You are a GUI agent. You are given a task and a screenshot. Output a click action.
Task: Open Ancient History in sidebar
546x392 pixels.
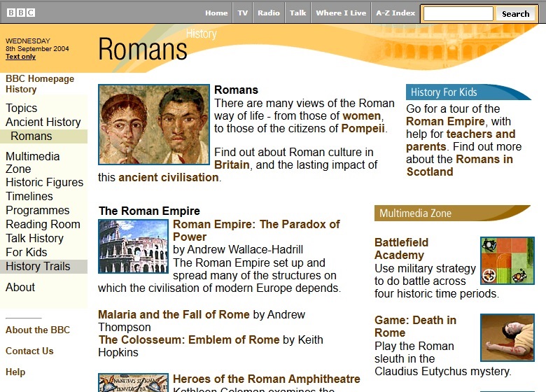pos(43,122)
